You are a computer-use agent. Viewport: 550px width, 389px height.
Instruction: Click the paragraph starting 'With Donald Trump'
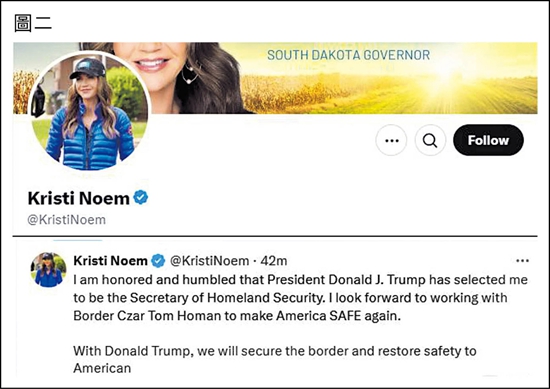pos(275,359)
